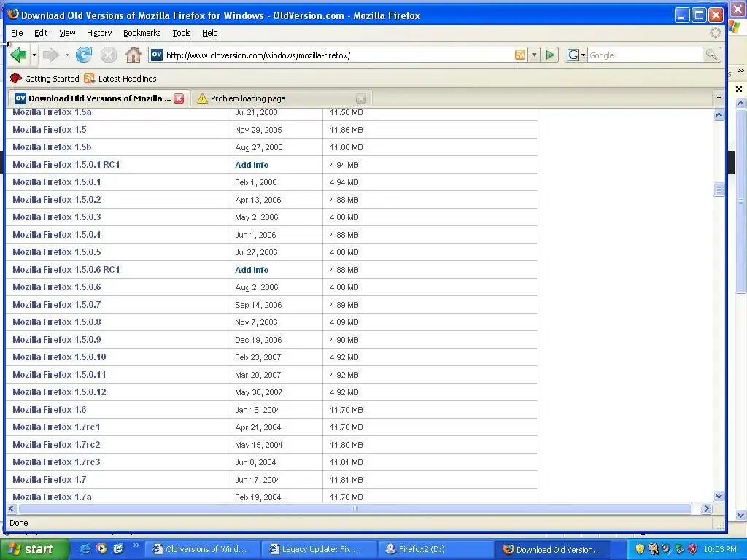Click the page scroll up arrow

point(719,114)
